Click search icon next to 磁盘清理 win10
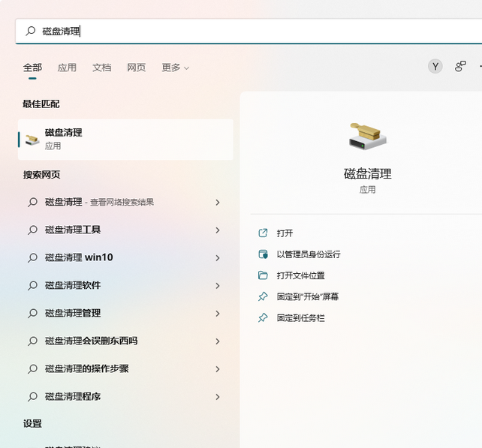Viewport: 482px width, 448px height. click(x=32, y=258)
